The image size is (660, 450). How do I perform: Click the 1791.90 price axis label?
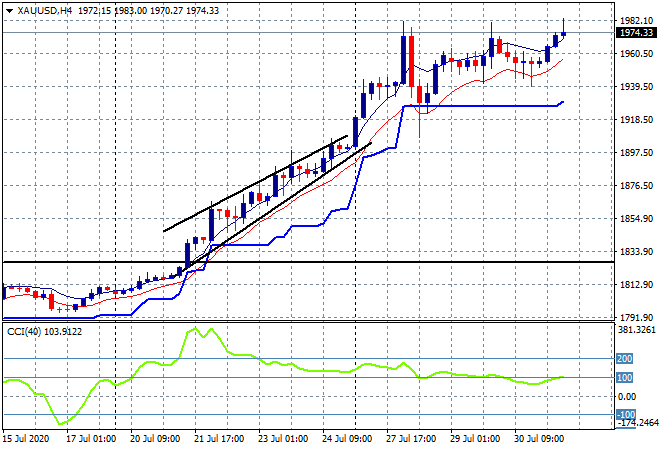636,317
